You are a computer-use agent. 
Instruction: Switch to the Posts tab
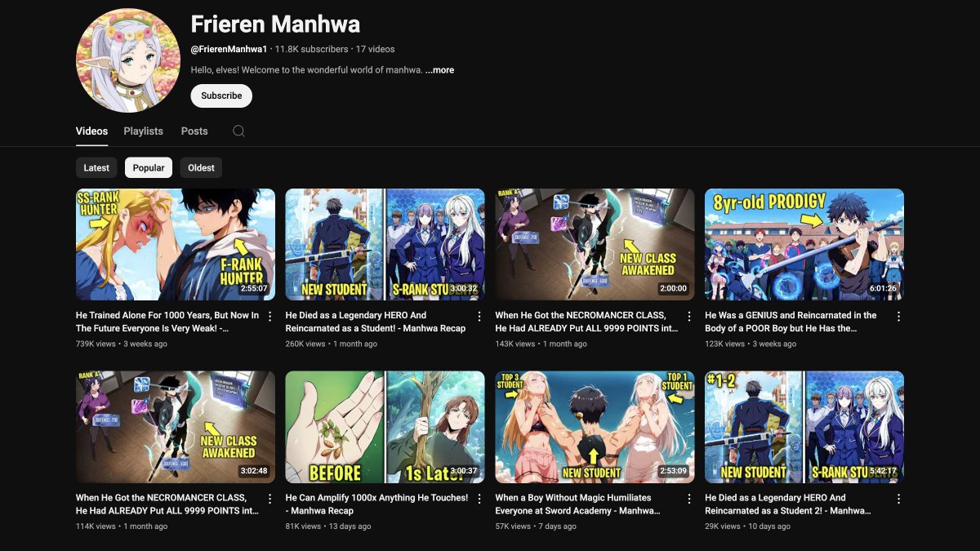[x=194, y=131]
